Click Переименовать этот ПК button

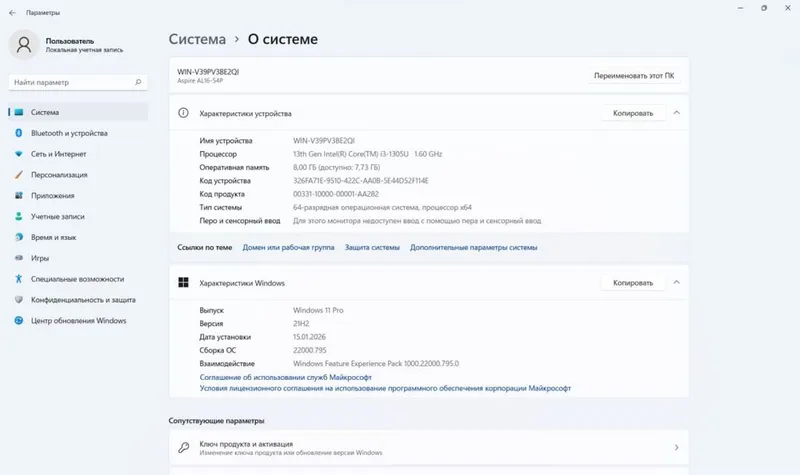[634, 76]
